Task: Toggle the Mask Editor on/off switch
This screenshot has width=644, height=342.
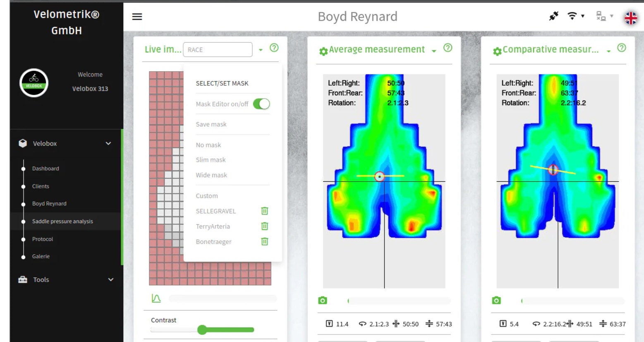Action: pos(261,104)
